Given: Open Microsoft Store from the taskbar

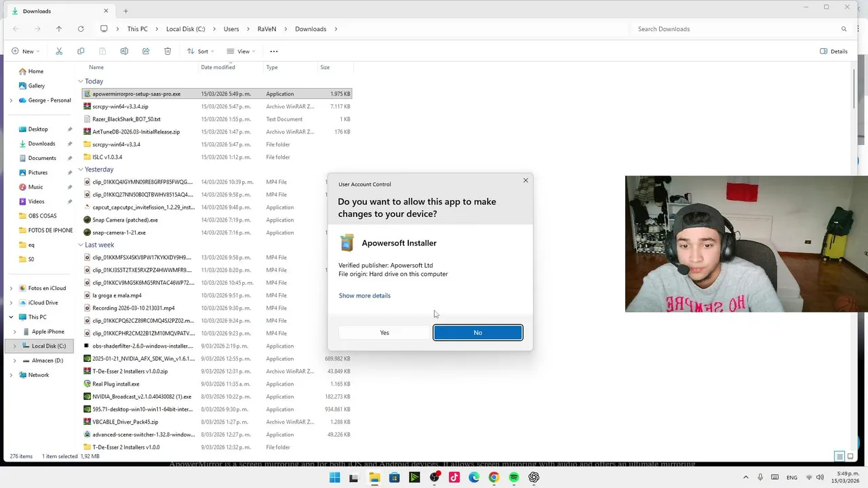Looking at the screenshot, I should [394, 478].
